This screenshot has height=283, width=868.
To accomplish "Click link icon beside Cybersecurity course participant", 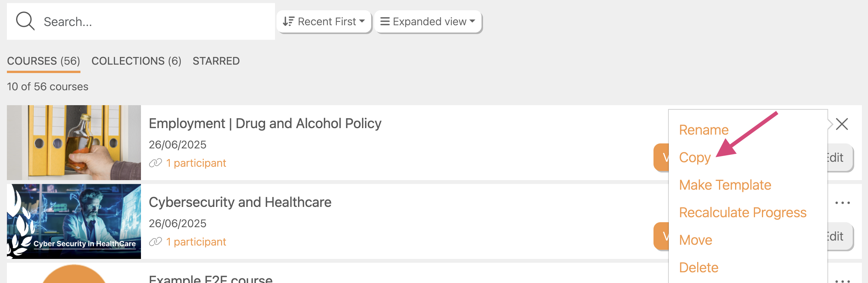I will [x=156, y=242].
